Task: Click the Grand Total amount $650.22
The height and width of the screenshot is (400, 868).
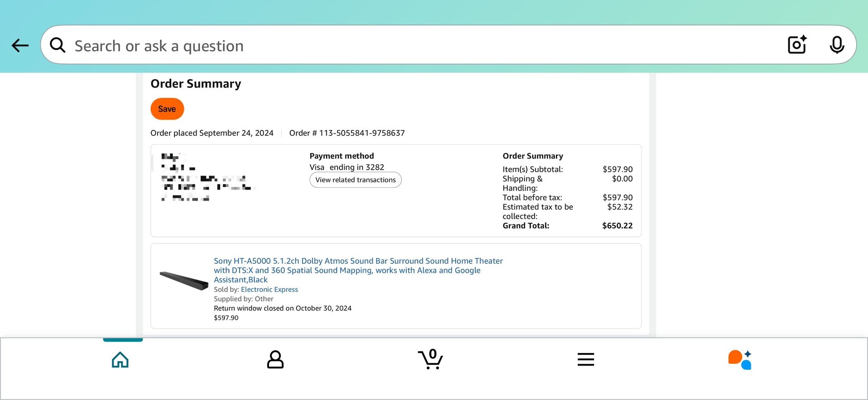Action: click(617, 226)
